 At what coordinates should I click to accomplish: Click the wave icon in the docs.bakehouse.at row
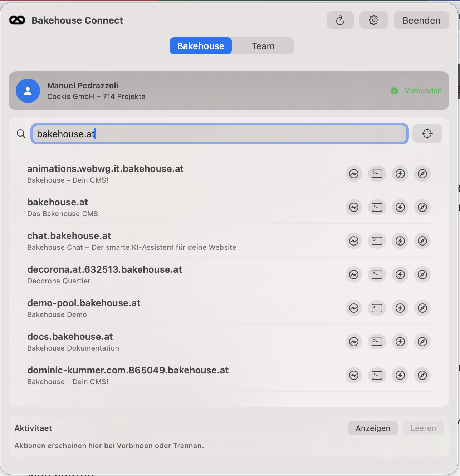pyautogui.click(x=354, y=342)
